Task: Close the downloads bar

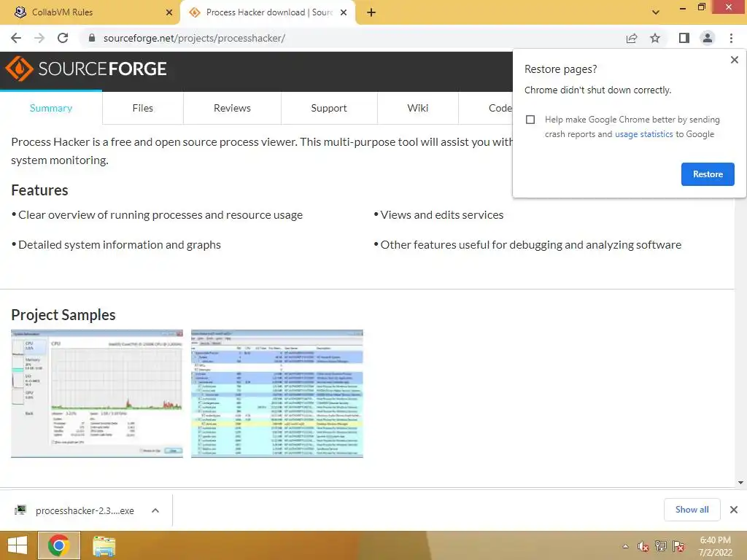Action: point(734,510)
